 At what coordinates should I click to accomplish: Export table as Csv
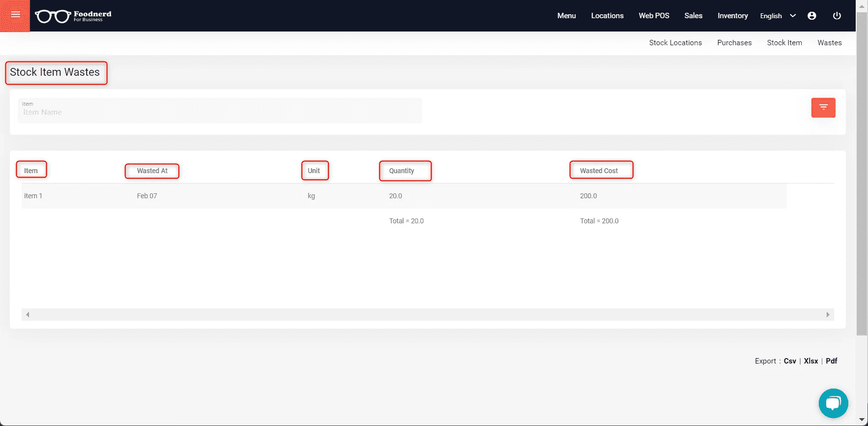(790, 361)
